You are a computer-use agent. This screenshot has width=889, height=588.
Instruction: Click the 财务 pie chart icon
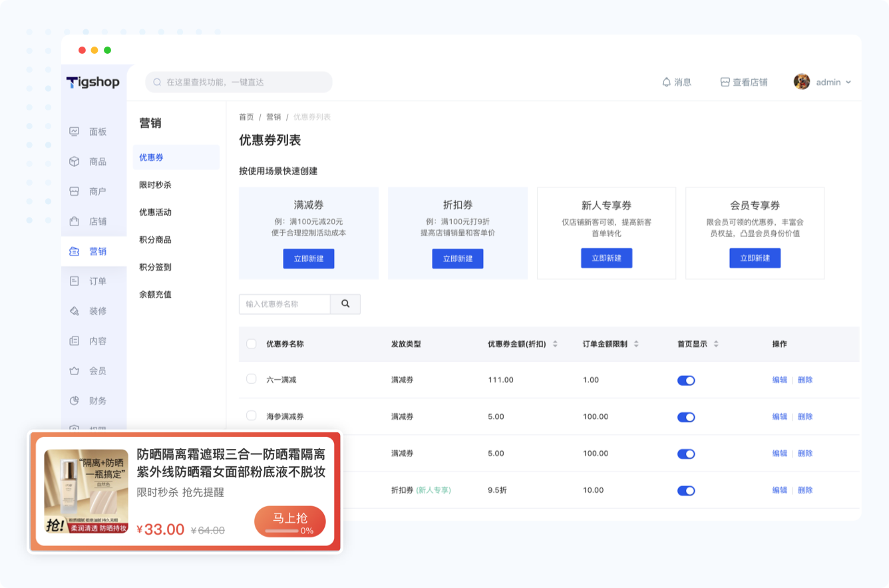point(75,401)
